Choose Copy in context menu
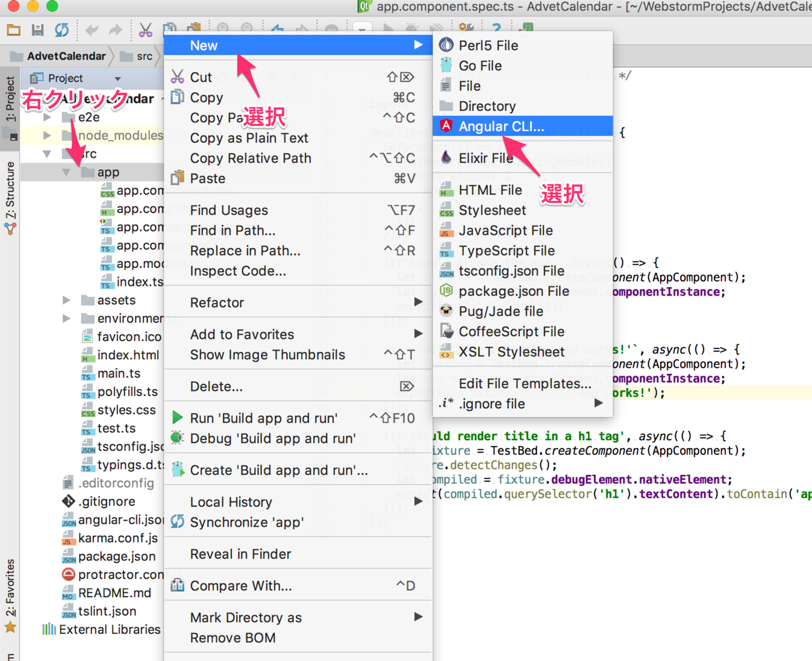The height and width of the screenshot is (661, 812). point(298,98)
